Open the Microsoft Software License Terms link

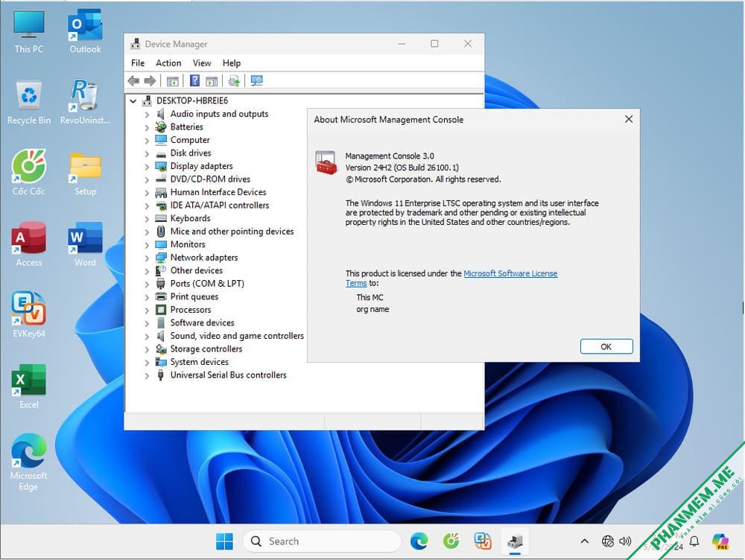click(510, 273)
